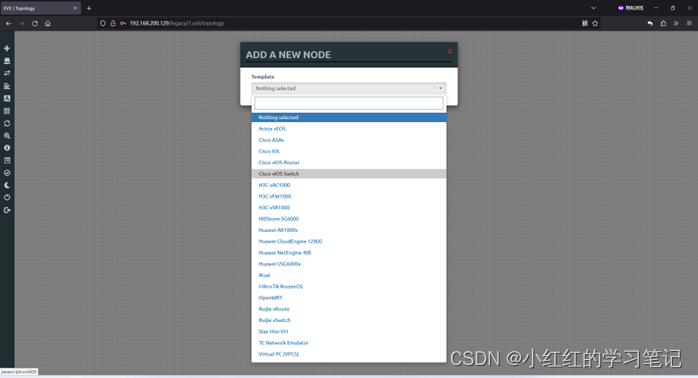
Task: Click the browser Home icon
Action: point(48,23)
